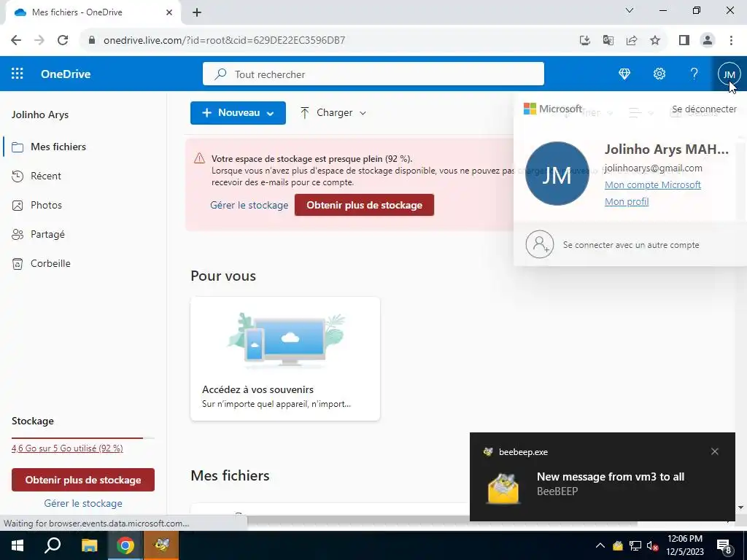Open Chrome profile icon
Screen dimensions: 747x560
[708, 40]
